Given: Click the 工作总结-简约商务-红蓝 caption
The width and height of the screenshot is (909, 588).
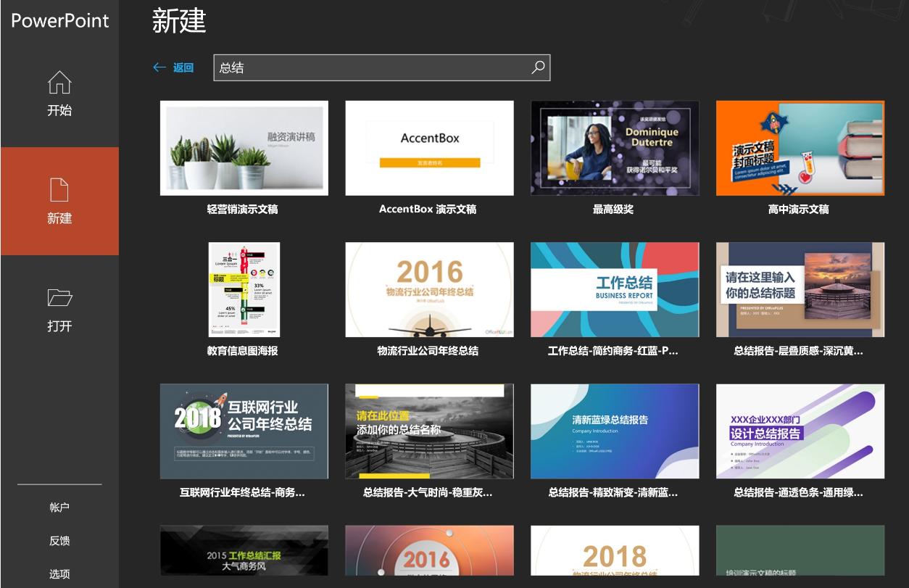Looking at the screenshot, I should [613, 351].
